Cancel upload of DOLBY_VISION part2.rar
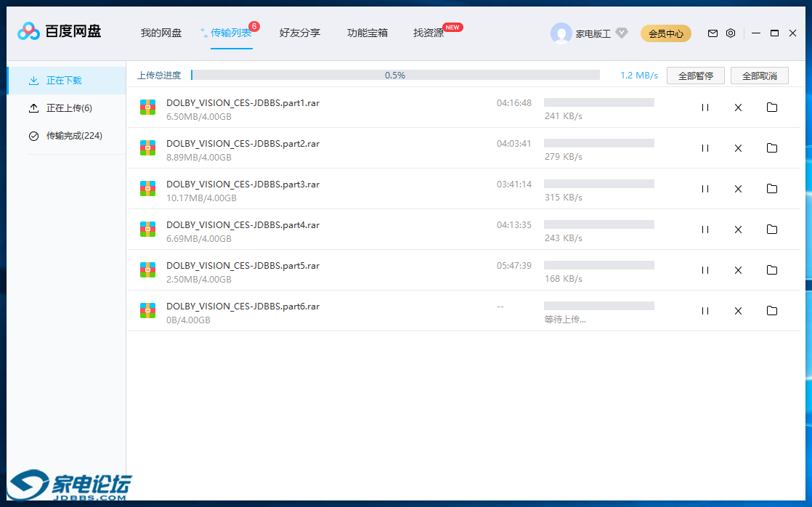Image resolution: width=812 pixels, height=507 pixels. [x=738, y=148]
